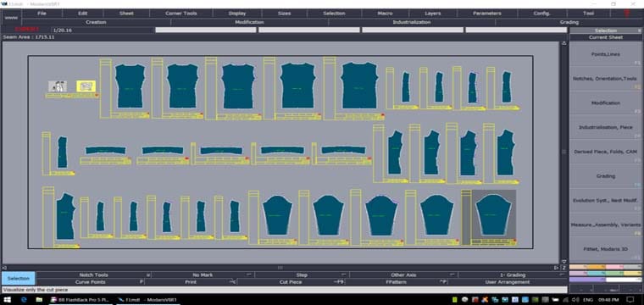Switch to the Grading tab
This screenshot has width=644, height=305.
pyautogui.click(x=569, y=22)
